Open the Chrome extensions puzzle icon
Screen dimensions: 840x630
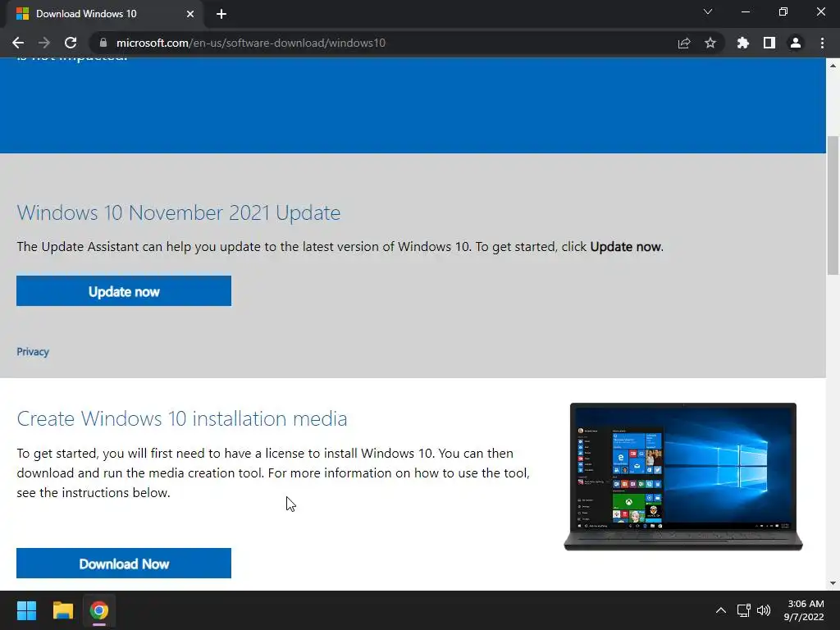click(x=742, y=43)
